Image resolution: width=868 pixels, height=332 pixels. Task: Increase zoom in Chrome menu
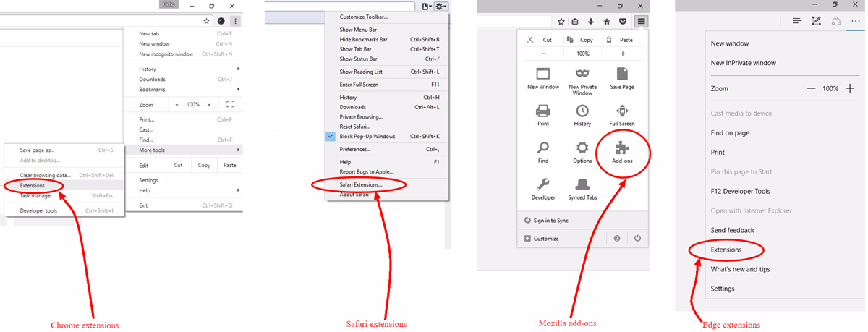pos(209,105)
